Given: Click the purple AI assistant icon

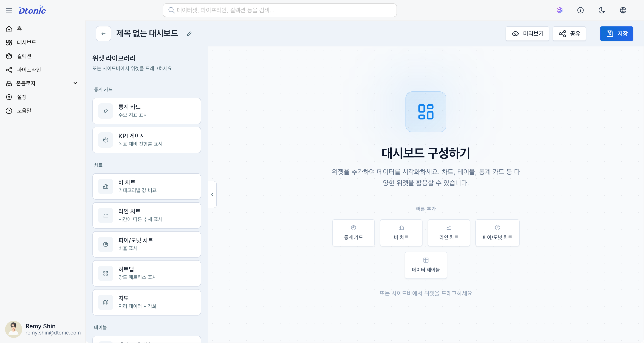Looking at the screenshot, I should click(559, 10).
